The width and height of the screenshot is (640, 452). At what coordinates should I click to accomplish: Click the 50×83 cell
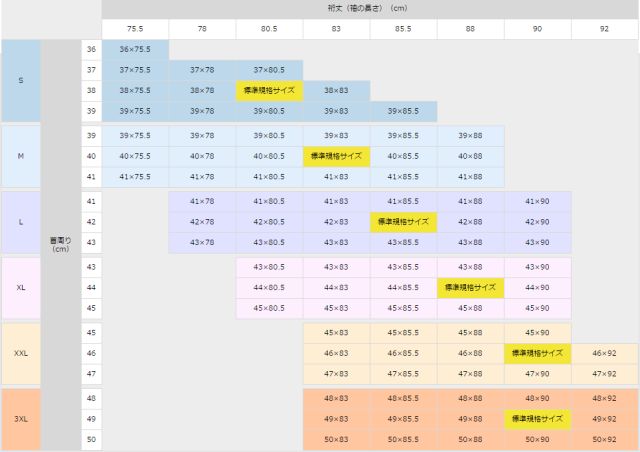tap(336, 440)
